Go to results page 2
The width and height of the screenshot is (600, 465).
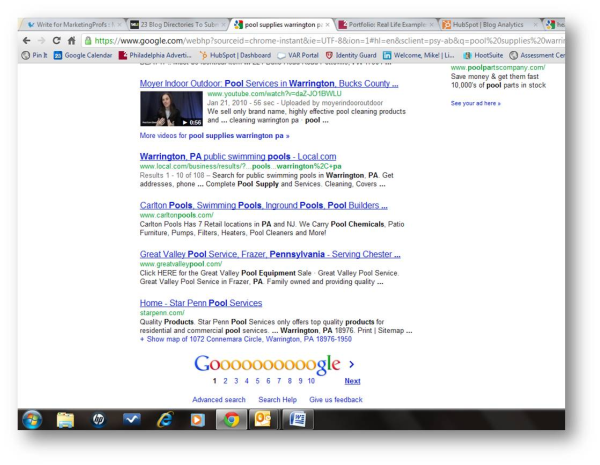(x=225, y=381)
